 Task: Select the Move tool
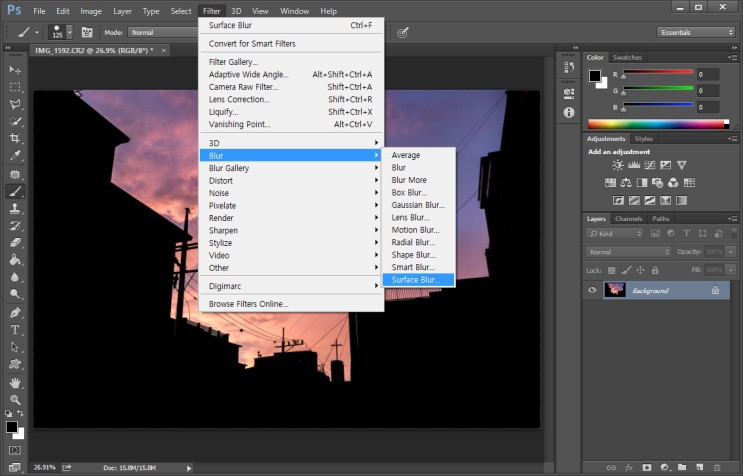point(15,69)
